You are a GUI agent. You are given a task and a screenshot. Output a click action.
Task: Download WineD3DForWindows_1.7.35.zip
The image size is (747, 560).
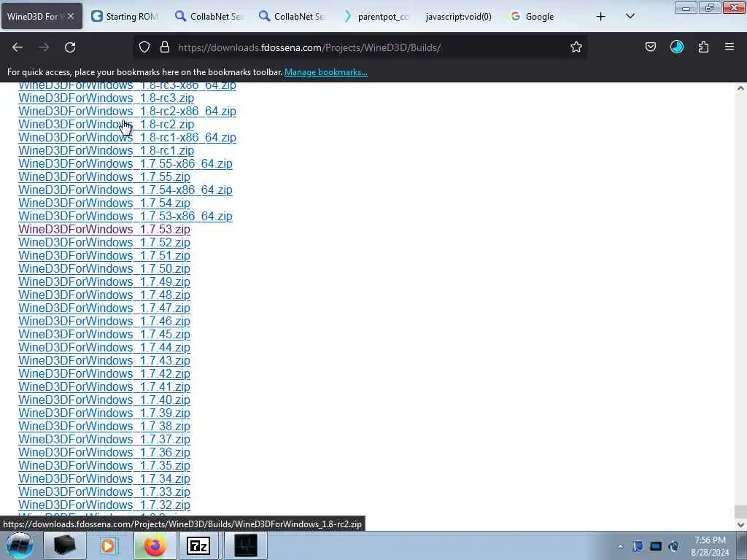click(104, 466)
